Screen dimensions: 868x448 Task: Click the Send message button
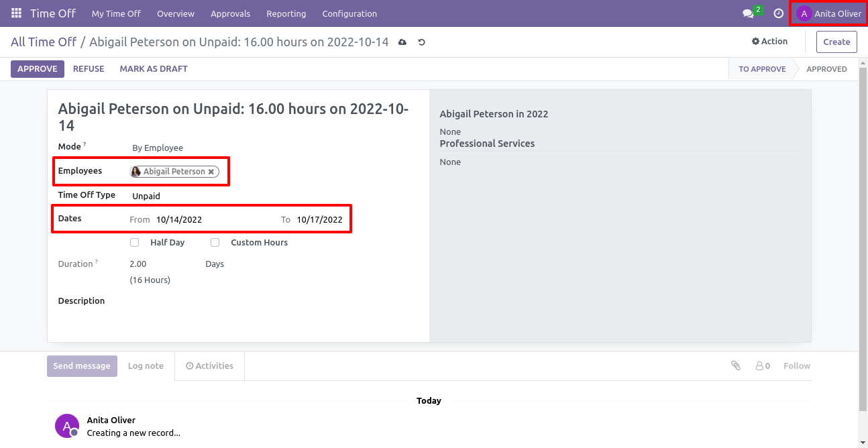coord(82,366)
